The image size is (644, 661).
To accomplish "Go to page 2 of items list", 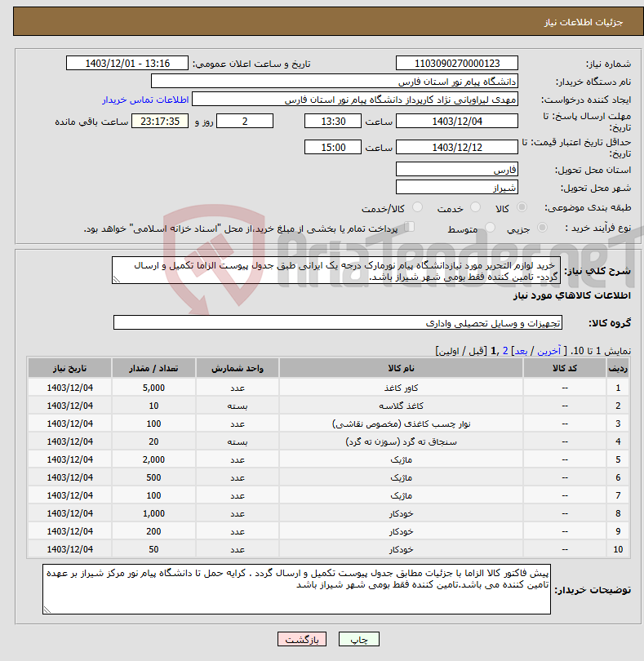I will [x=505, y=351].
